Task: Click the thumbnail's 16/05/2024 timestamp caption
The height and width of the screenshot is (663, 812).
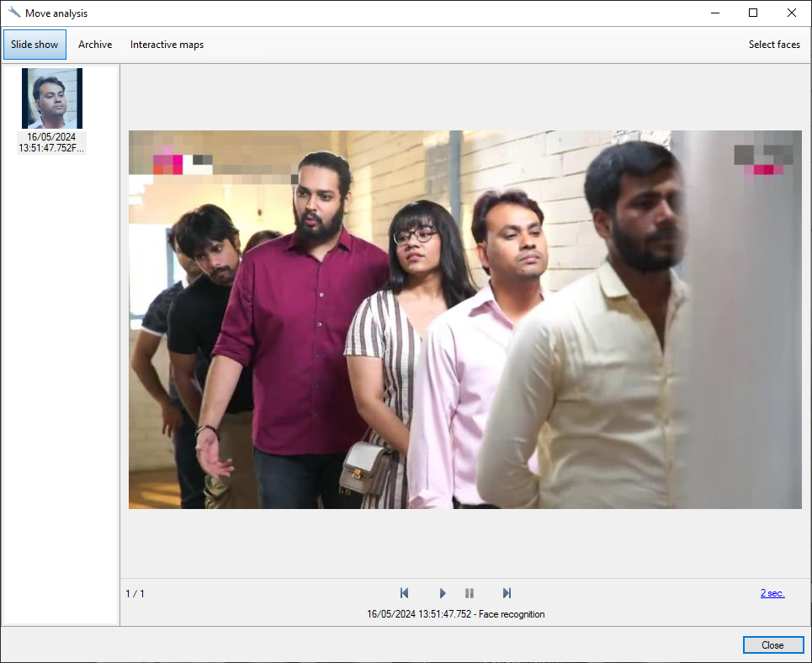Action: (52, 142)
